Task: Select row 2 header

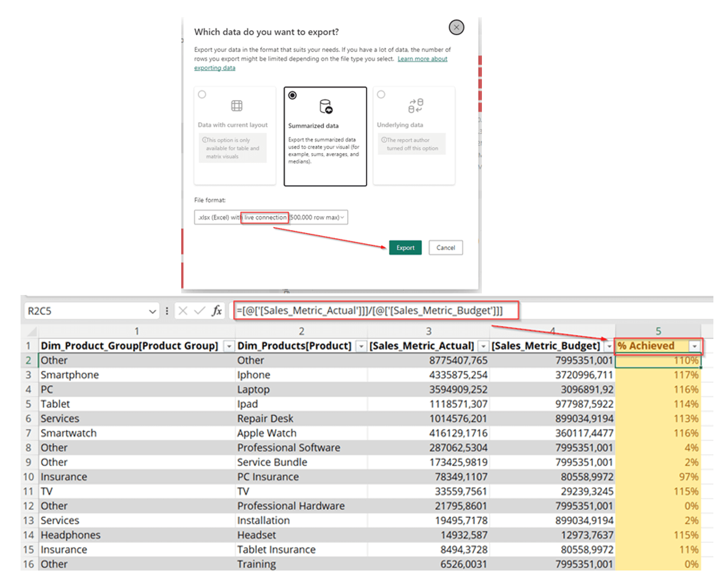Action: 29,360
